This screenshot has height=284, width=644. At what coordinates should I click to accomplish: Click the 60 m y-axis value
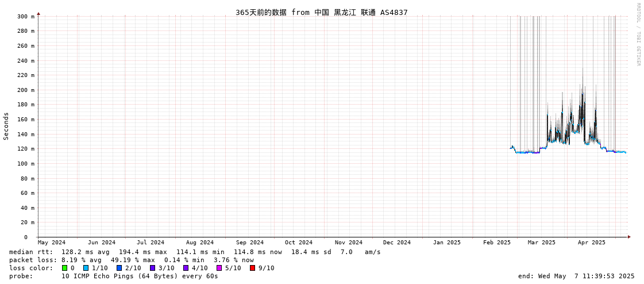[x=28, y=193]
